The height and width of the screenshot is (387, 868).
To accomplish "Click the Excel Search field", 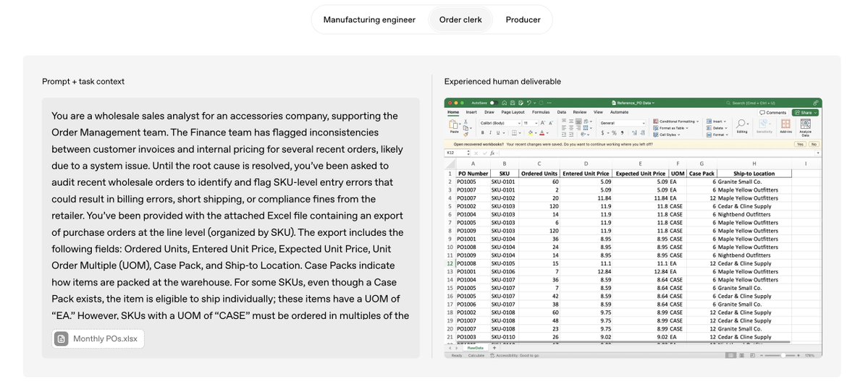I will click(x=751, y=103).
